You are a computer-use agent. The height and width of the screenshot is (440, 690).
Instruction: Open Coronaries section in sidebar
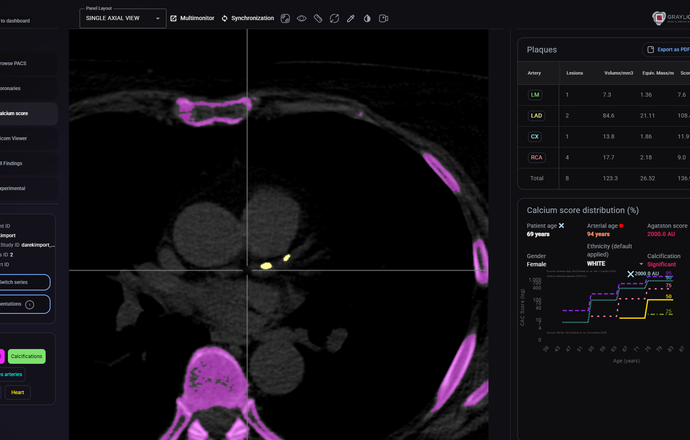(x=28, y=88)
